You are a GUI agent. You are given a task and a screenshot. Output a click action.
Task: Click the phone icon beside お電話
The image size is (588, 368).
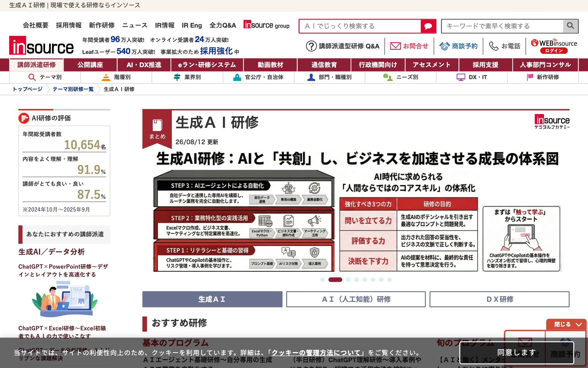494,46
